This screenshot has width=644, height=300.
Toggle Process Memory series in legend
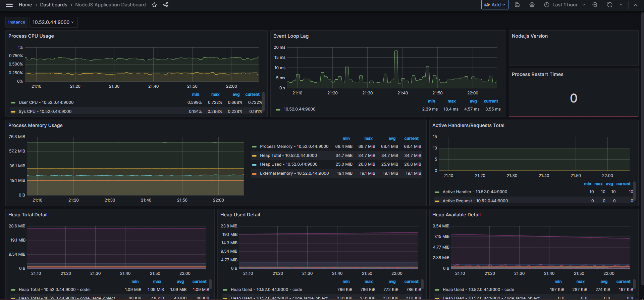[294, 146]
